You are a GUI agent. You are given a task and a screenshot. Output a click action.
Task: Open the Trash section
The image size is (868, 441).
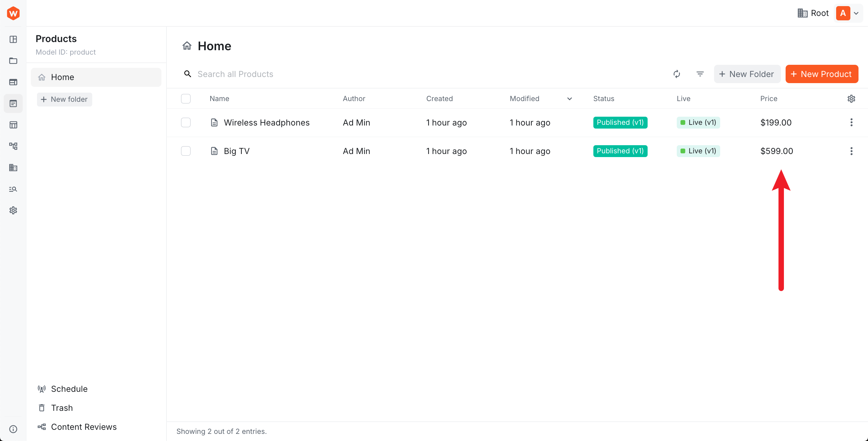pyautogui.click(x=62, y=408)
